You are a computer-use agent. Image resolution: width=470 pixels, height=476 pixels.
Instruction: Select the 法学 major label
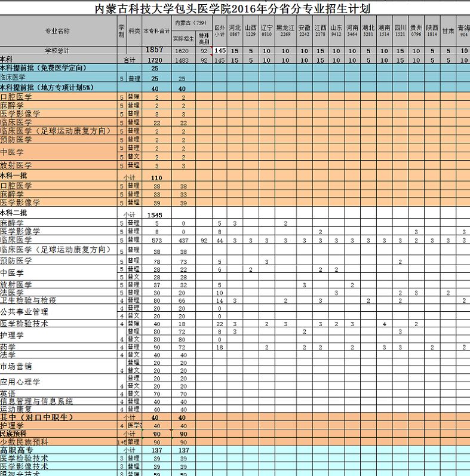(8, 355)
